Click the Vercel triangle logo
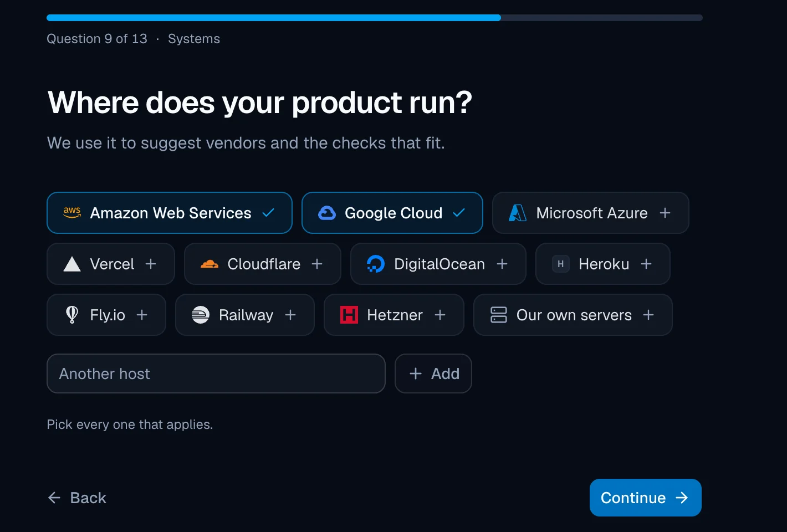This screenshot has width=787, height=532. tap(72, 264)
